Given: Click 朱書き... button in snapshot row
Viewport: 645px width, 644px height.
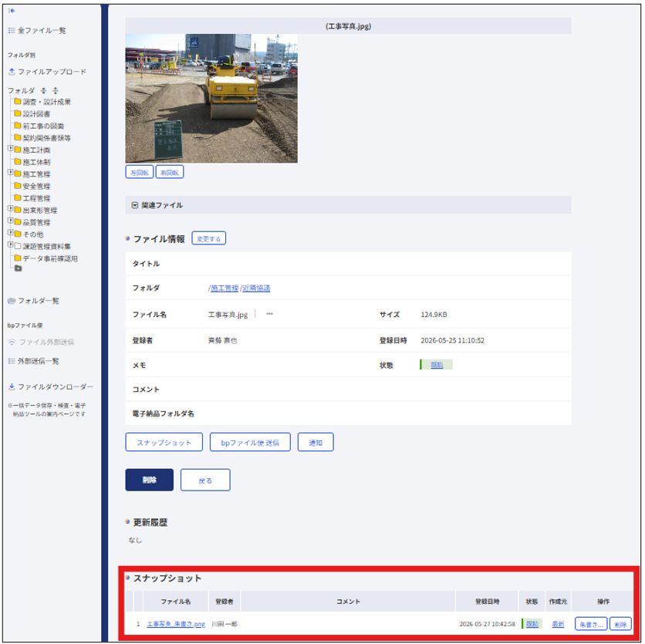Looking at the screenshot, I should pos(591,624).
